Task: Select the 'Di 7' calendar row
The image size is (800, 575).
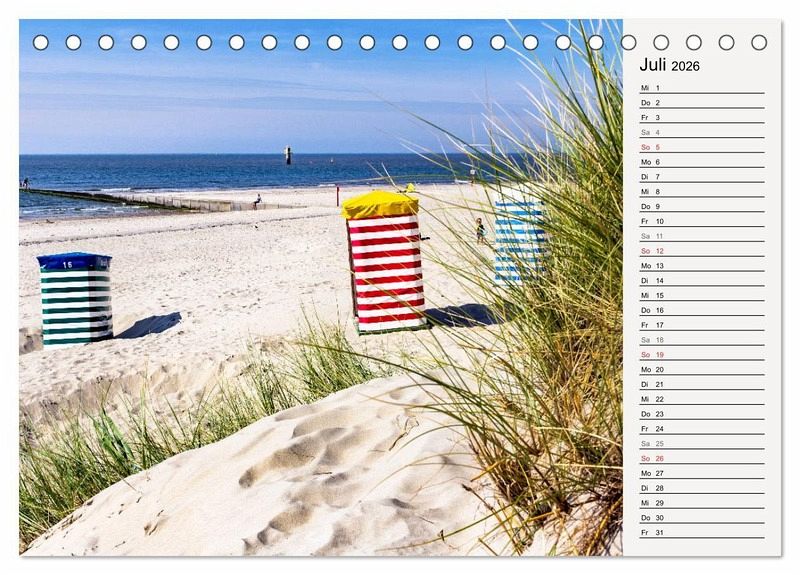Action: coord(702,177)
